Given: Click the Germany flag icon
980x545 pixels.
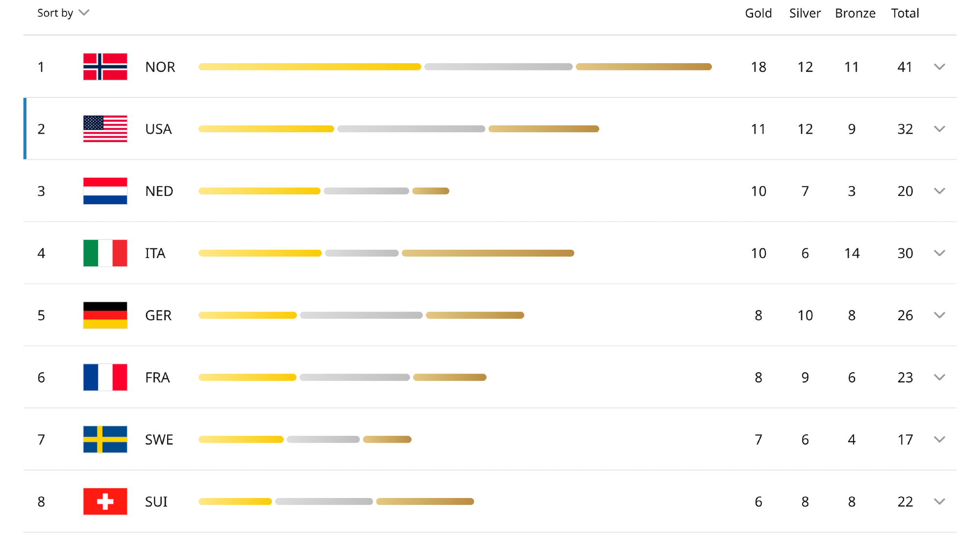Looking at the screenshot, I should pyautogui.click(x=105, y=315).
